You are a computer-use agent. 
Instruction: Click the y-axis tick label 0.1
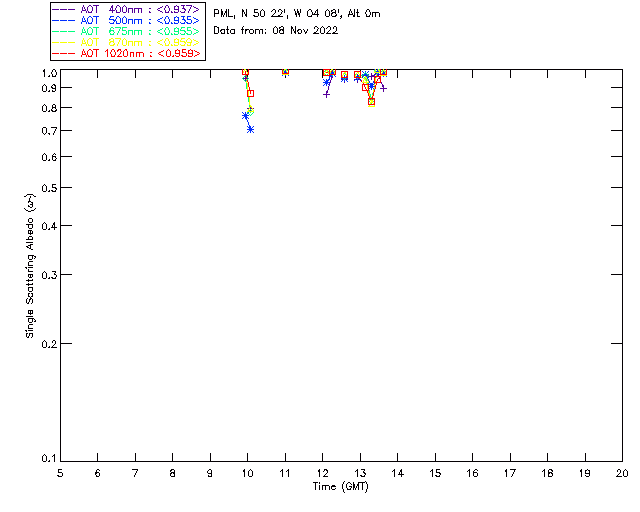49,459
